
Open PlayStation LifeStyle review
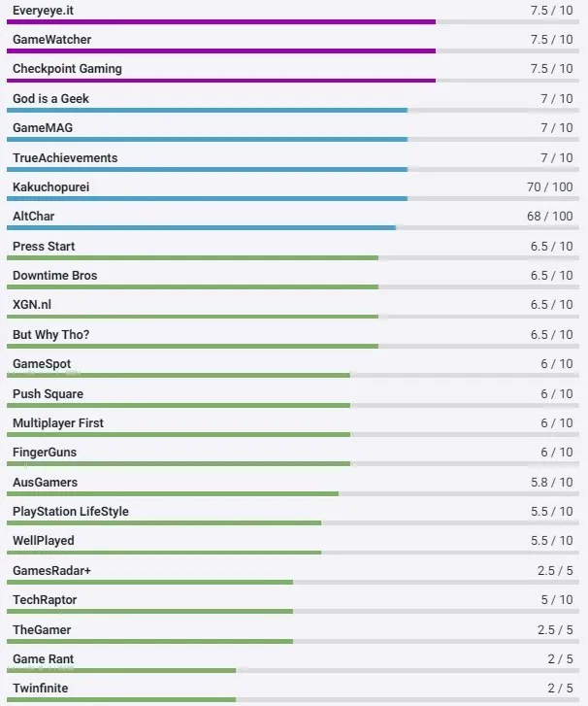coord(71,512)
